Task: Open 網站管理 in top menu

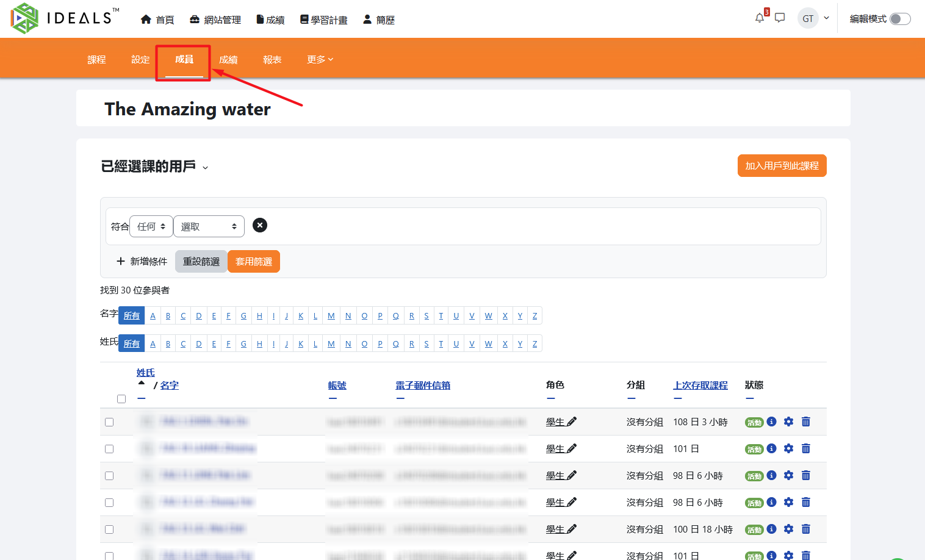Action: tap(215, 20)
